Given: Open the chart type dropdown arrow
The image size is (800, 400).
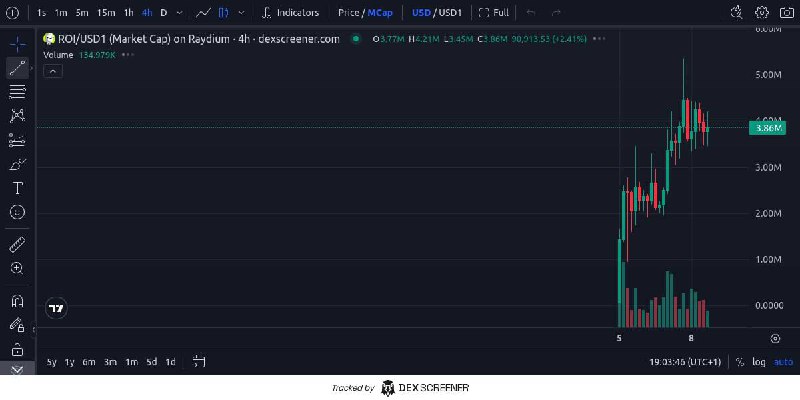Looking at the screenshot, I should pyautogui.click(x=242, y=13).
